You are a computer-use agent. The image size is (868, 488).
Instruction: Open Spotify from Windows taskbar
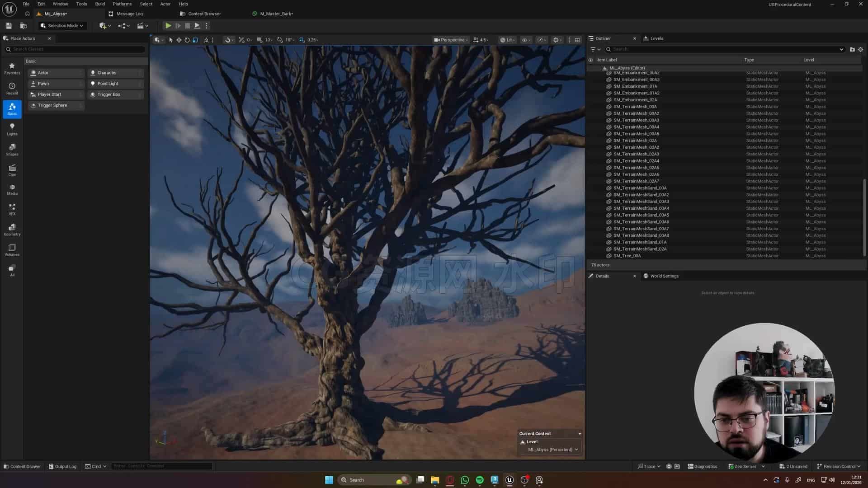coord(480,480)
